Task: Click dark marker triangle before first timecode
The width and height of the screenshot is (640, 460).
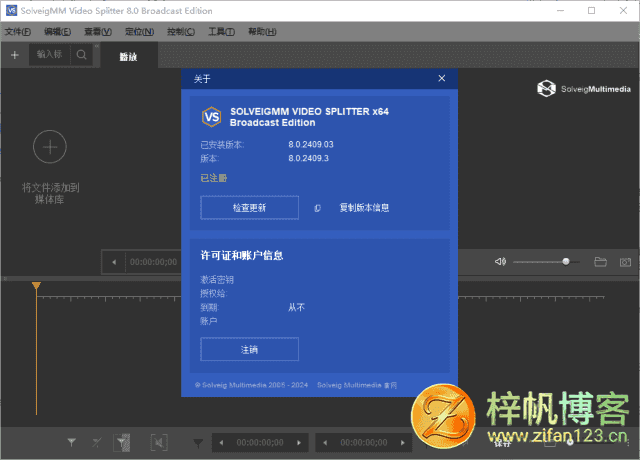Action: point(198,443)
